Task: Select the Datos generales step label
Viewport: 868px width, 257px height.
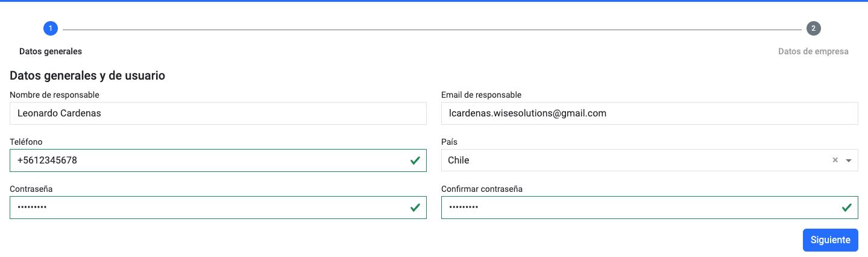Action: click(51, 51)
